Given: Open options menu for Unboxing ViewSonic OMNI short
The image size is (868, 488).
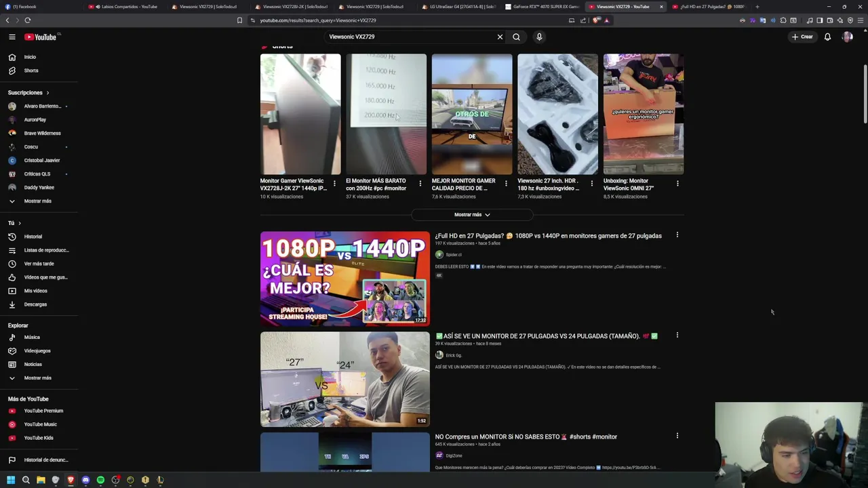Looking at the screenshot, I should tap(677, 183).
